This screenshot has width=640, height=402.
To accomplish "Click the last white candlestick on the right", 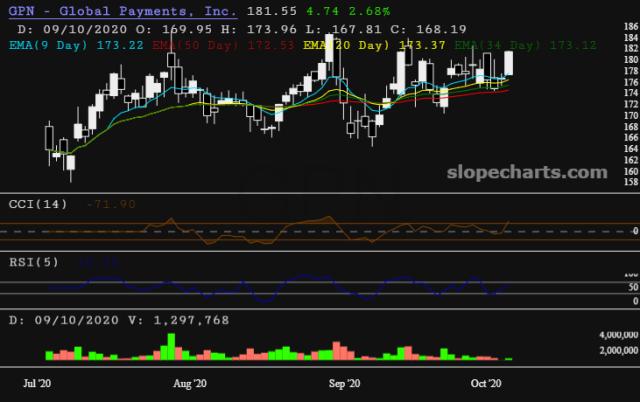I will point(509,62).
